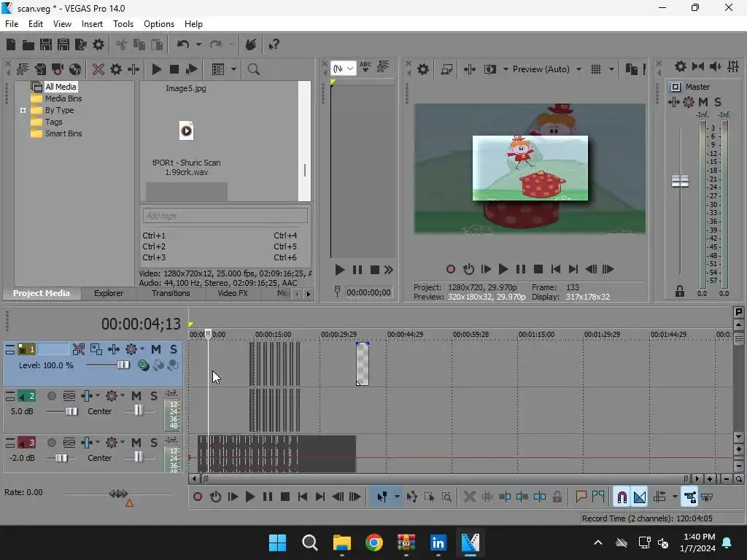This screenshot has height=560, width=747.
Task: Click the Open project folder icon
Action: (x=28, y=44)
